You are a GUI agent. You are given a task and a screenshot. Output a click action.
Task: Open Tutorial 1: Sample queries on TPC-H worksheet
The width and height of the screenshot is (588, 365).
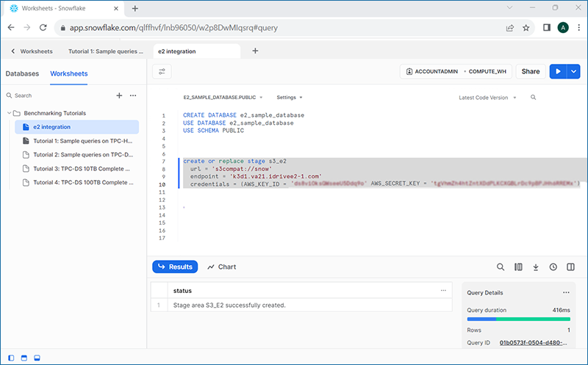pos(77,141)
